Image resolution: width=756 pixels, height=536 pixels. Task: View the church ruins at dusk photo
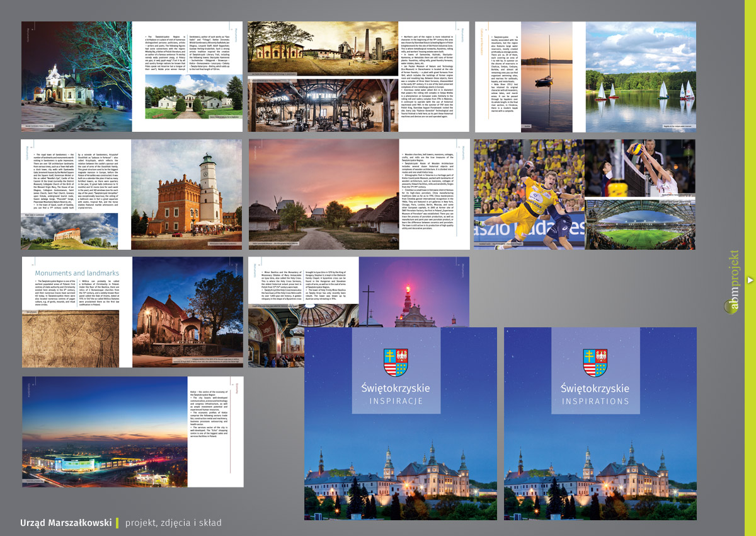click(x=187, y=312)
